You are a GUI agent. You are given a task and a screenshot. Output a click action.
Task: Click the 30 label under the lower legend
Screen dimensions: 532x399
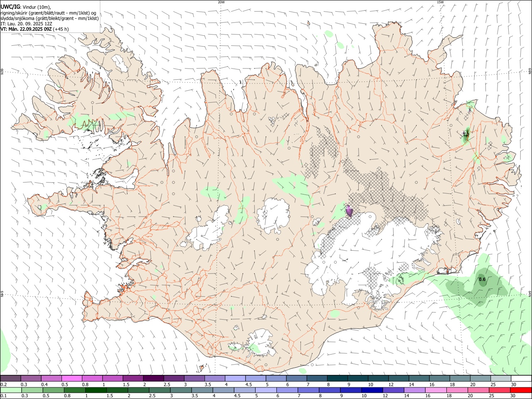click(x=512, y=396)
